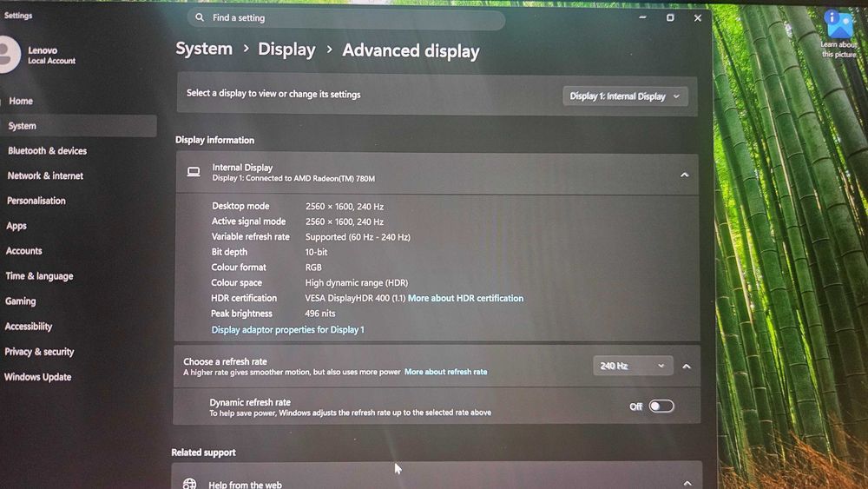Click 'More about refresh rate' link

(445, 372)
